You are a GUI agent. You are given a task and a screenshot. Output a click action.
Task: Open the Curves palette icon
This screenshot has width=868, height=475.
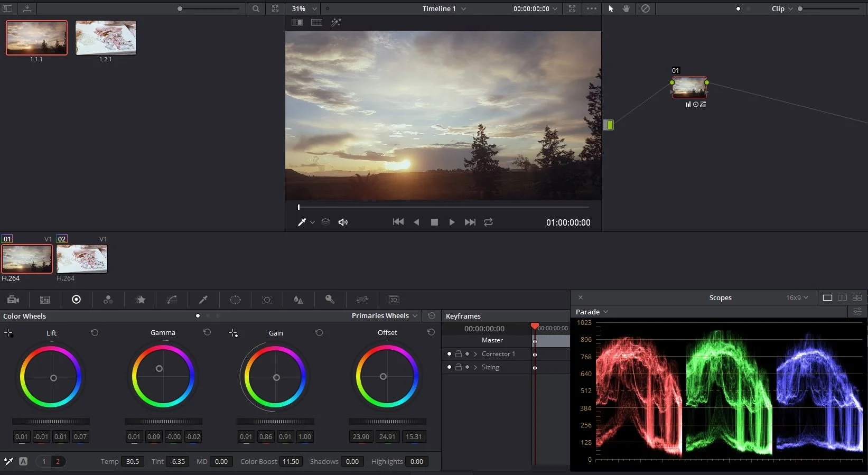click(172, 300)
